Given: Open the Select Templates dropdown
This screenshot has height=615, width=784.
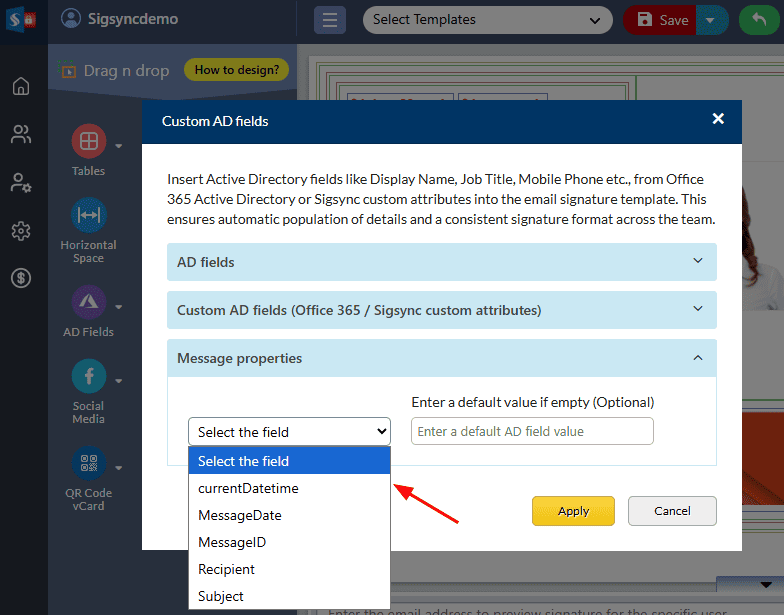Looking at the screenshot, I should point(487,20).
